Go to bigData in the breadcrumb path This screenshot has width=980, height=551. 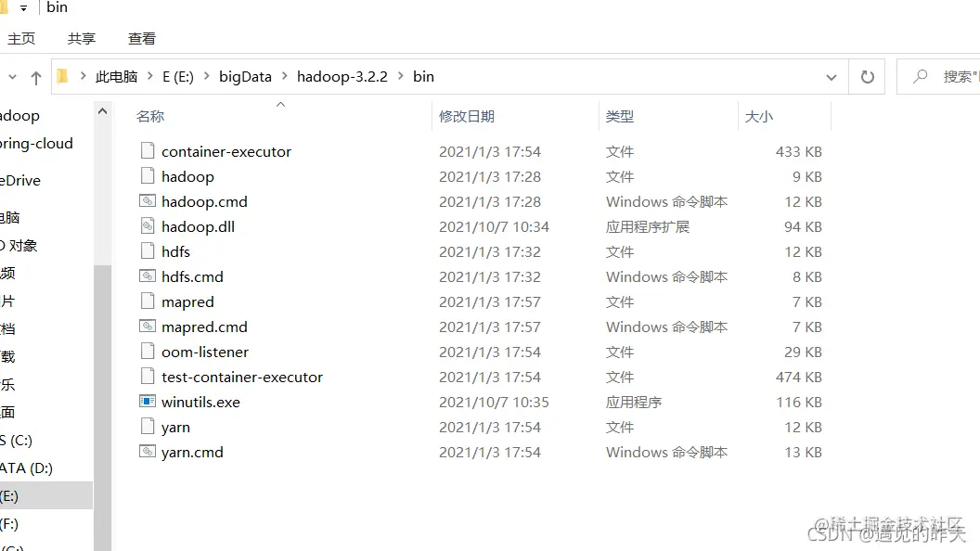[245, 76]
